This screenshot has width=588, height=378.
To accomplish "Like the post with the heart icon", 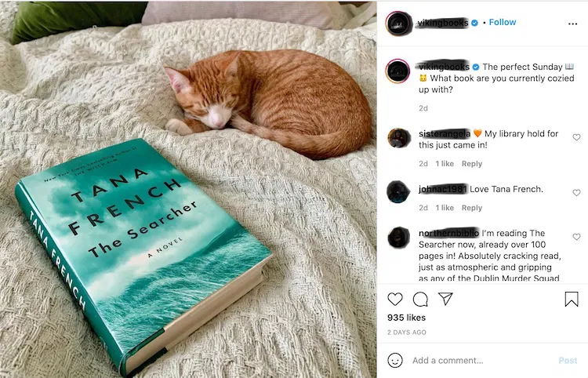I will (x=395, y=300).
